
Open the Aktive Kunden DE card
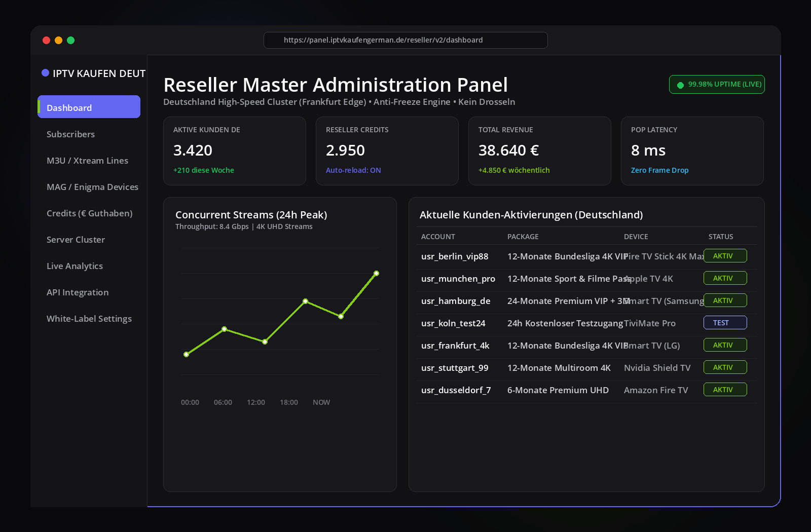coord(235,151)
